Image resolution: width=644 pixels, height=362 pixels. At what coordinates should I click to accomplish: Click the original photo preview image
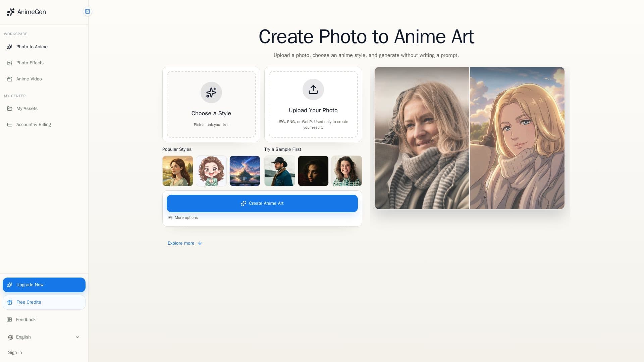[422, 138]
